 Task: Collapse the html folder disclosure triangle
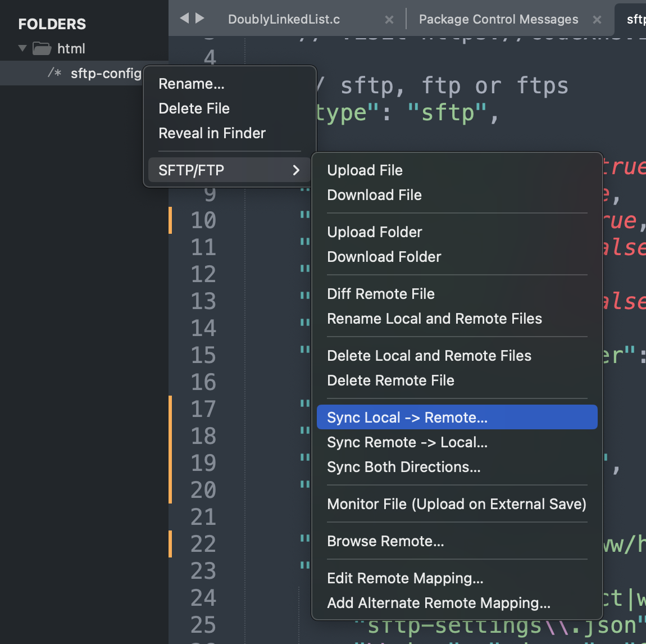22,48
